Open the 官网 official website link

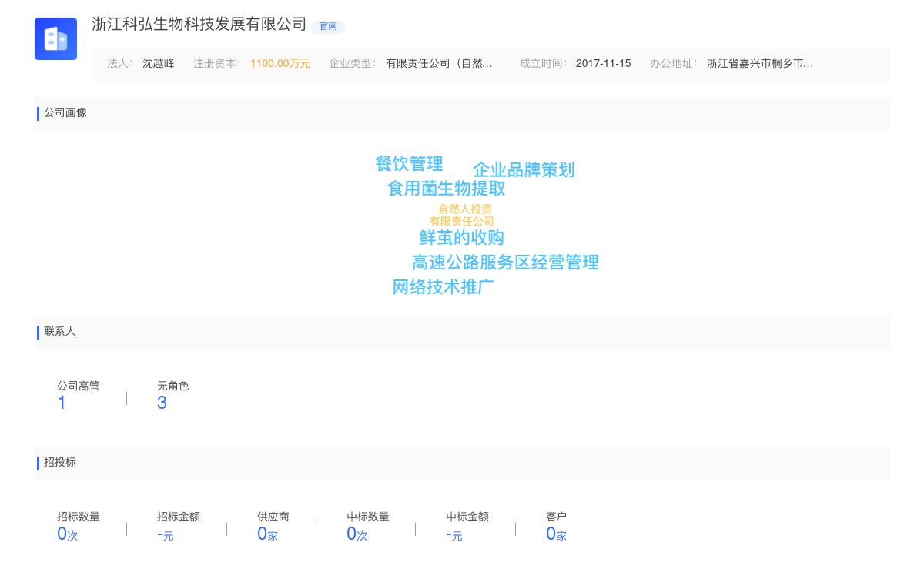click(x=328, y=26)
